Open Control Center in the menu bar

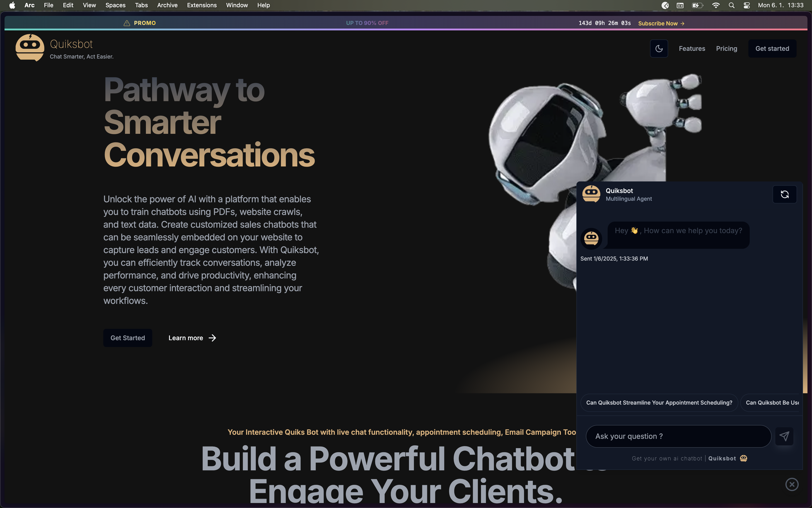tap(747, 5)
